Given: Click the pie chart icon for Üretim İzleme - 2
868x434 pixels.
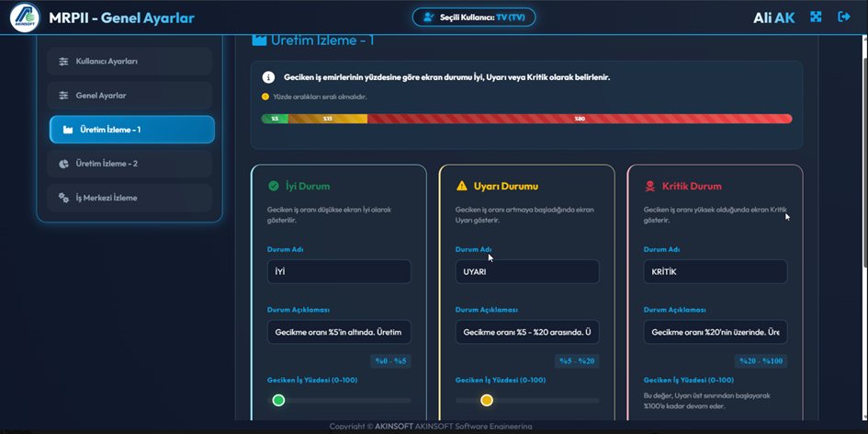Looking at the screenshot, I should [x=64, y=164].
